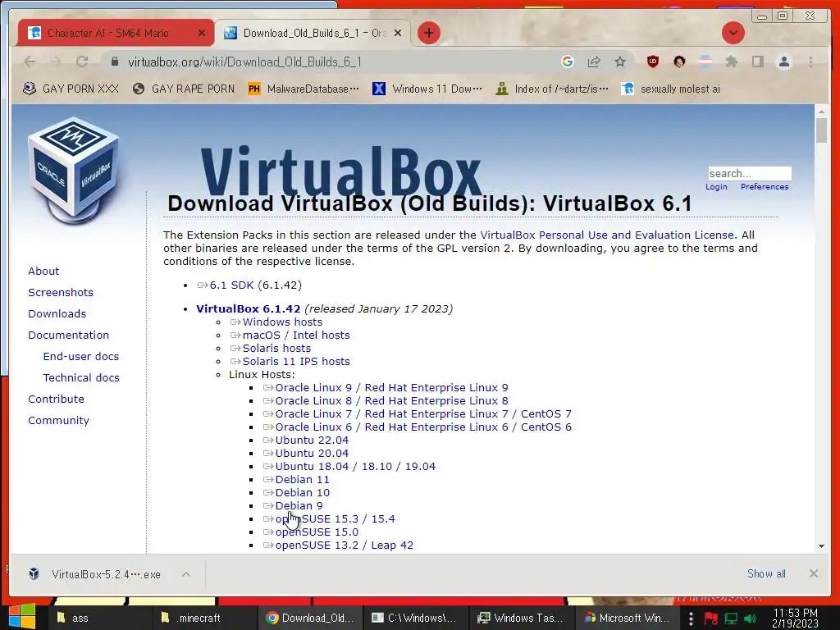Click Show all in the downloads bar
The height and width of the screenshot is (630, 840).
coord(766,573)
